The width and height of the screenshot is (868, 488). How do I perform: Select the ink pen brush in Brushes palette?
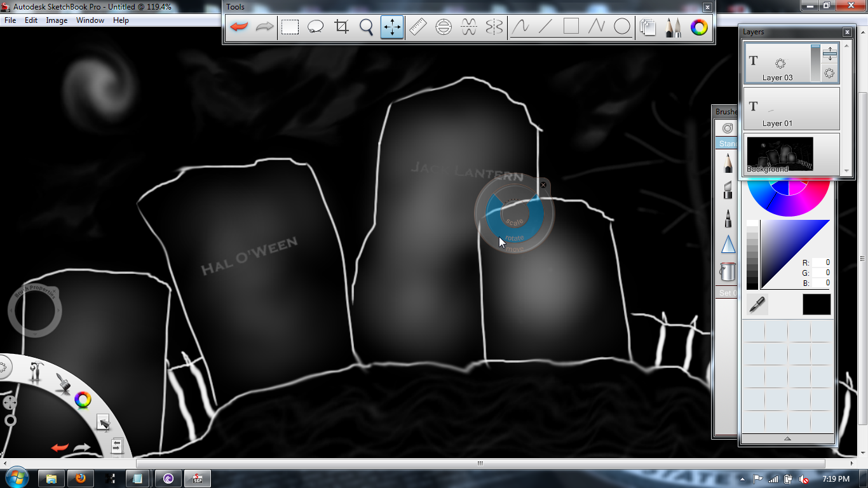coord(728,218)
